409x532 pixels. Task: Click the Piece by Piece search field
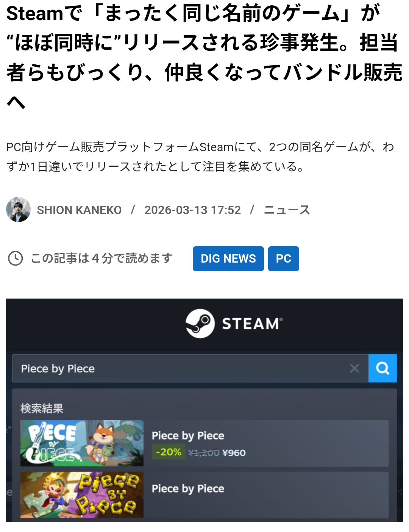(190, 368)
